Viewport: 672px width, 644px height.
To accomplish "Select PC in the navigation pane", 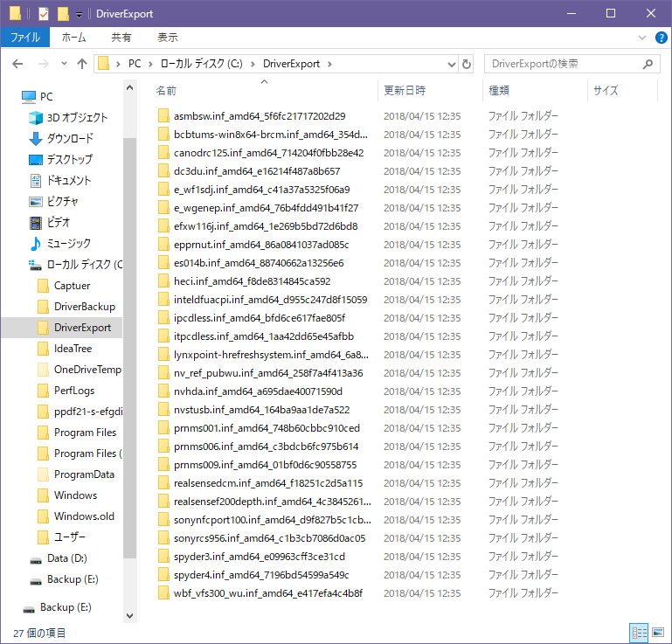I will (46, 97).
